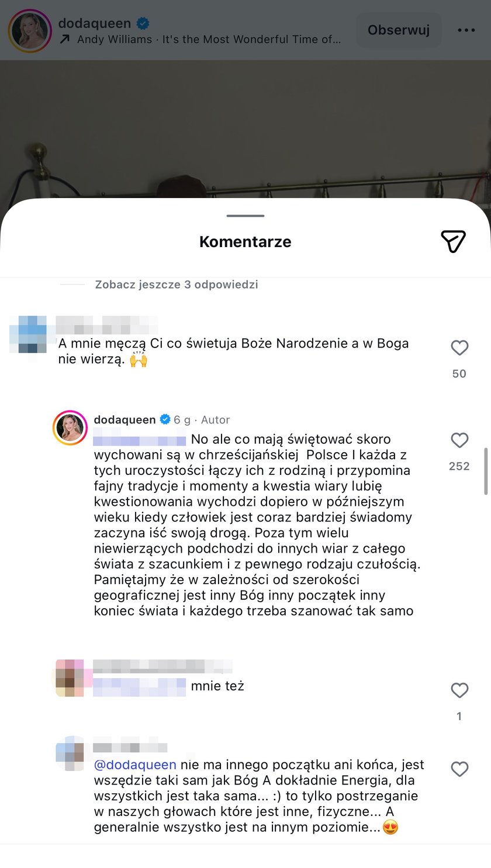491x868 pixels.
Task: Open dodaqueen username in the post header
Action: pyautogui.click(x=95, y=23)
